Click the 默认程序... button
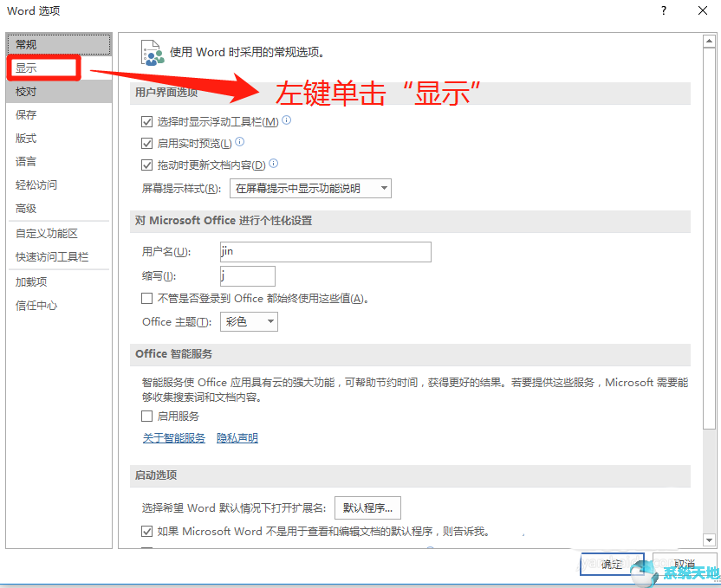This screenshot has width=721, height=588. [x=367, y=507]
